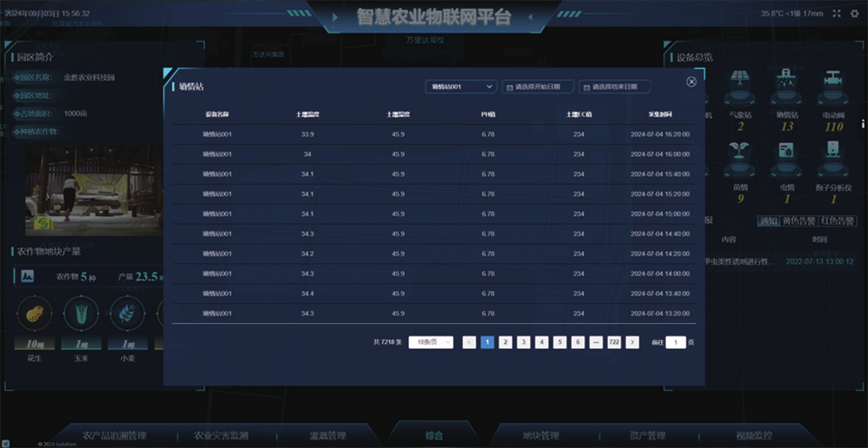This screenshot has width=868, height=448.
Task: Click the settings gear in top-right corner
Action: [854, 14]
